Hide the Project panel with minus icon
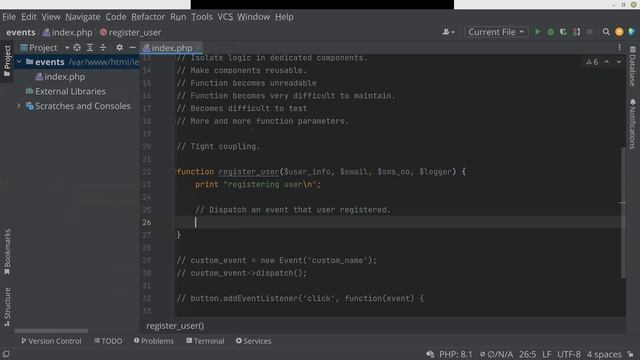The image size is (640, 360). pyautogui.click(x=132, y=47)
